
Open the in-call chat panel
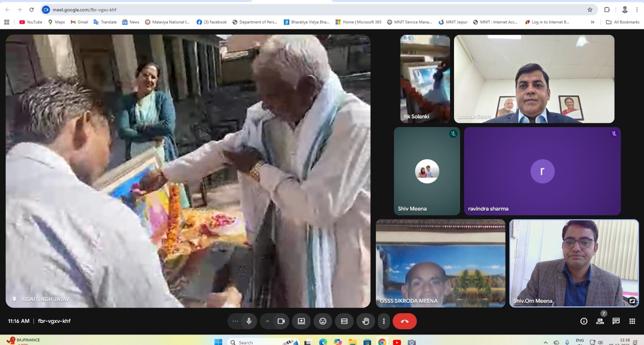[616, 321]
